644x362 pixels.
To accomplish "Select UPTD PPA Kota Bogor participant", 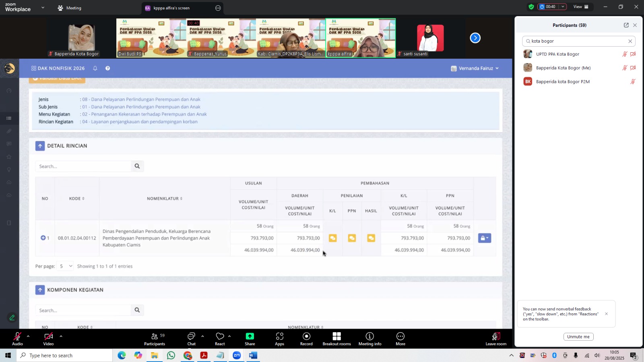I will [579, 54].
